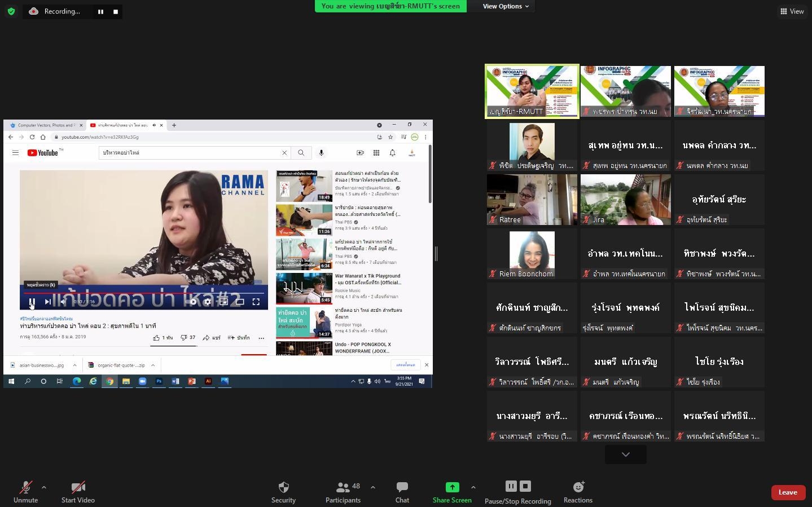
Task: Unmute the microphone
Action: click(25, 492)
